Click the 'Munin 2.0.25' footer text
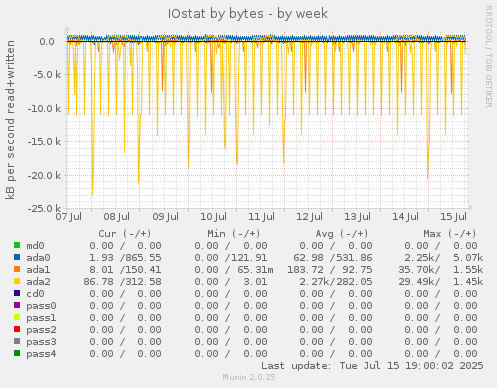 pyautogui.click(x=249, y=377)
